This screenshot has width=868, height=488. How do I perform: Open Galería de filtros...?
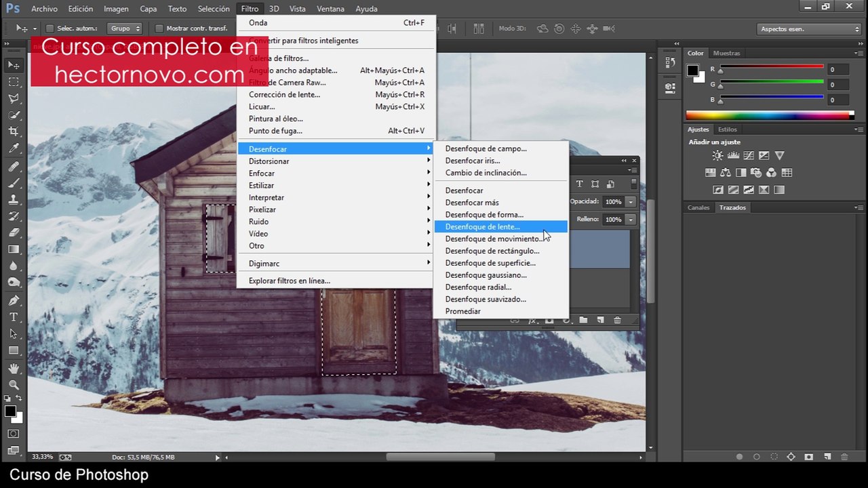336,58
